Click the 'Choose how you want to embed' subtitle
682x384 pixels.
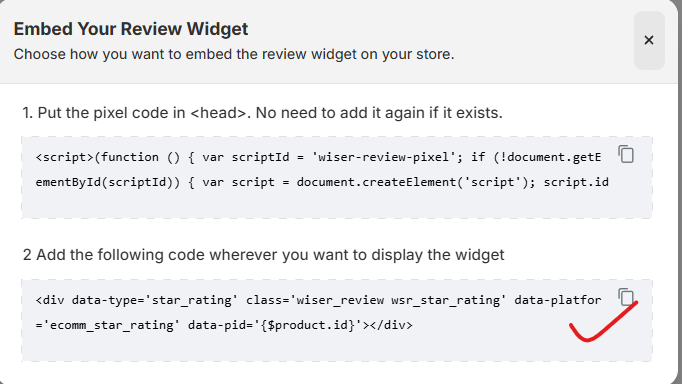point(234,54)
